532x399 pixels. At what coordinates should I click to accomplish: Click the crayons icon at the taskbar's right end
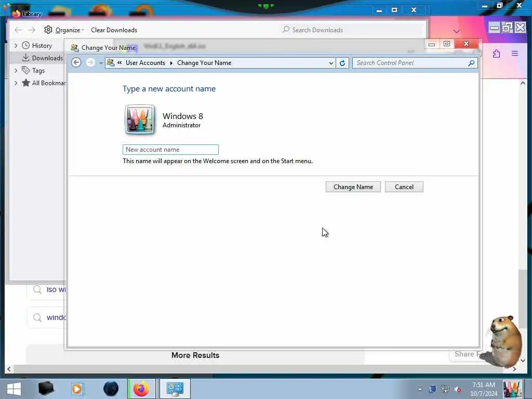coord(512,389)
